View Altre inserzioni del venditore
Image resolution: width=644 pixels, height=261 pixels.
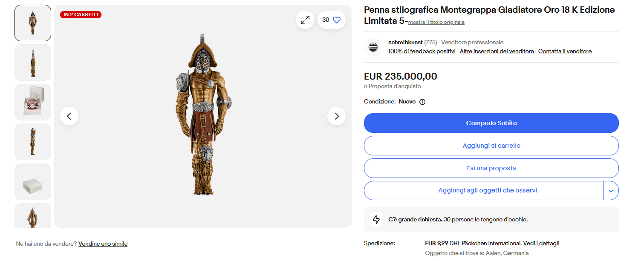497,52
